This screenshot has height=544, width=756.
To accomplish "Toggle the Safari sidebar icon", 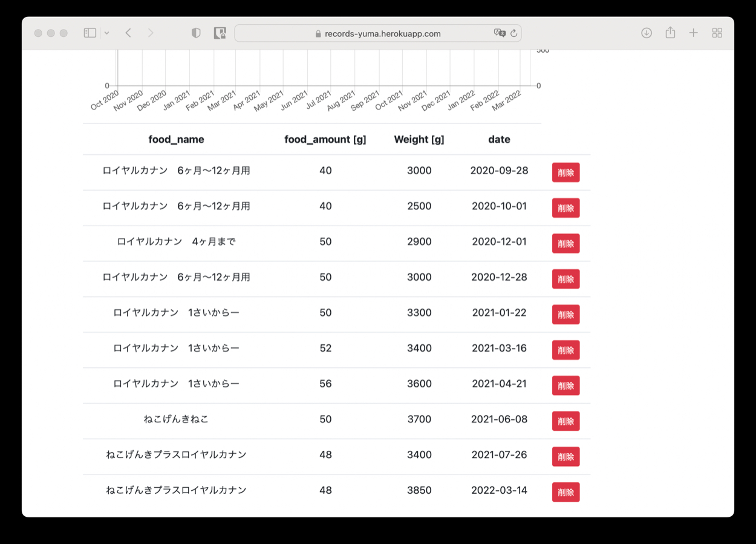I will click(x=90, y=33).
